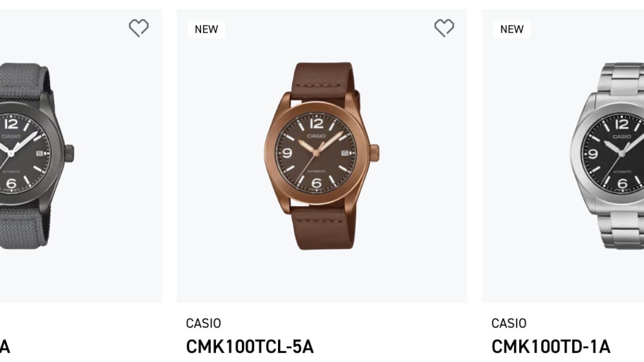The width and height of the screenshot is (644, 362).
Task: Click the crown of the brown watch
Action: pyautogui.click(x=374, y=152)
